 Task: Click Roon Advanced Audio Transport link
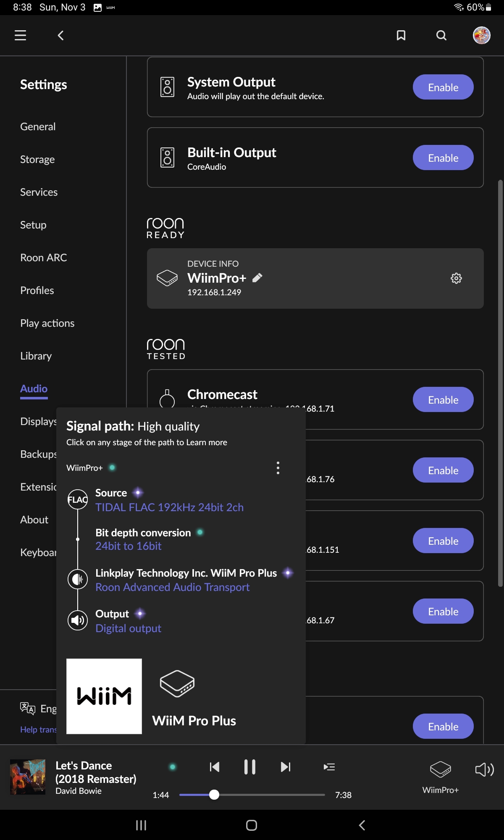[172, 587]
